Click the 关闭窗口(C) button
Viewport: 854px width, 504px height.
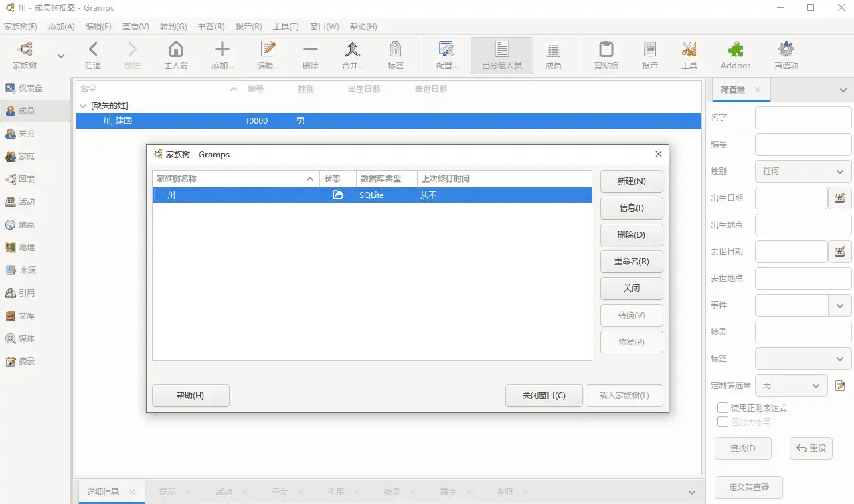(x=543, y=396)
